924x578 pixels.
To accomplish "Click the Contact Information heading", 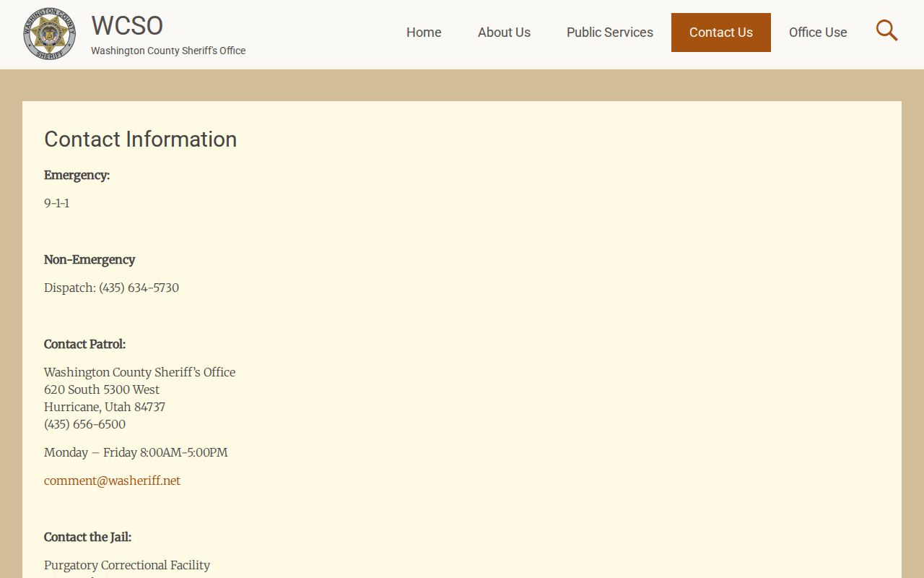I will (141, 139).
